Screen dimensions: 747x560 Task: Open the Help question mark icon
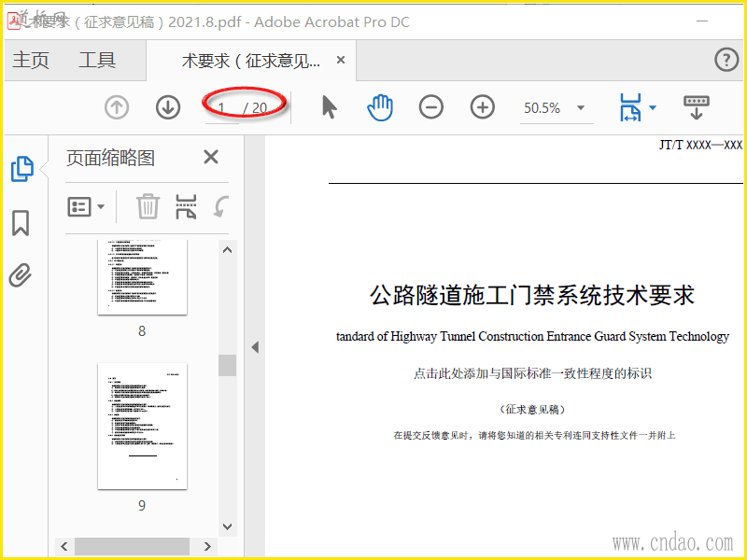pos(726,60)
